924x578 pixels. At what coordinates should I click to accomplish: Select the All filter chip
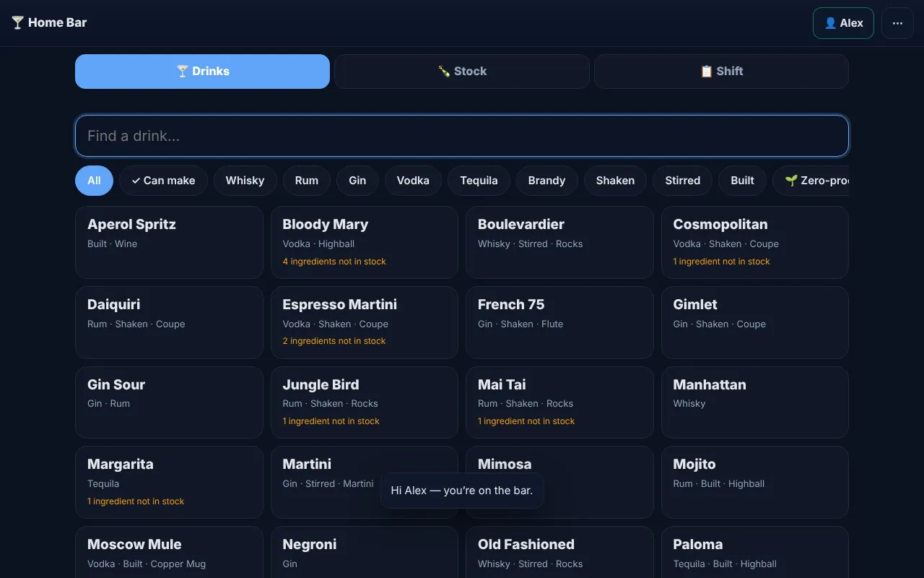tap(94, 181)
